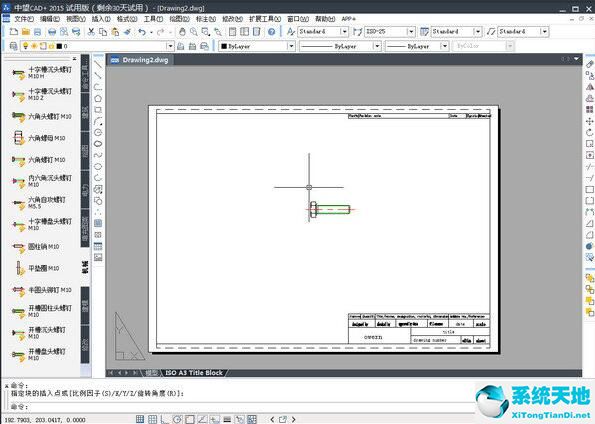This screenshot has width=595, height=424.
Task: Click the Match Properties brush icon
Action: tap(128, 32)
